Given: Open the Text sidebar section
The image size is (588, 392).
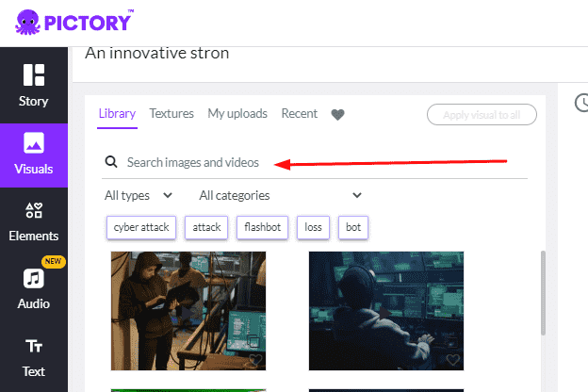Looking at the screenshot, I should pos(34,357).
